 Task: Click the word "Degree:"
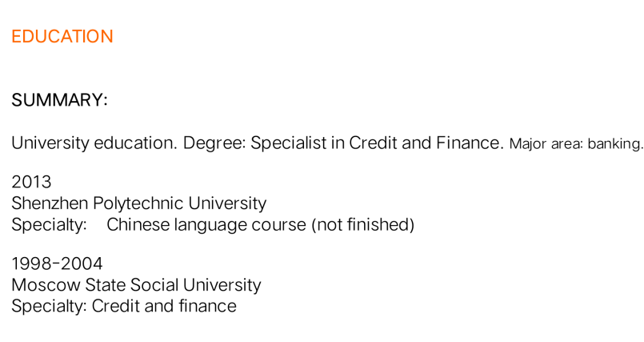(214, 143)
